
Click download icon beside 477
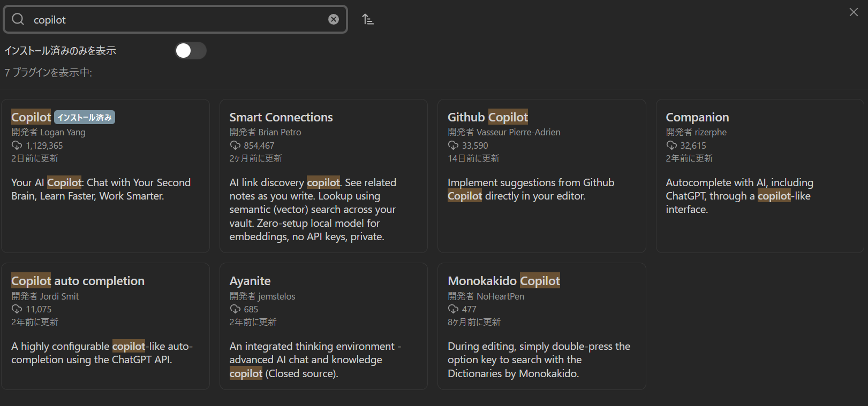[x=453, y=309]
